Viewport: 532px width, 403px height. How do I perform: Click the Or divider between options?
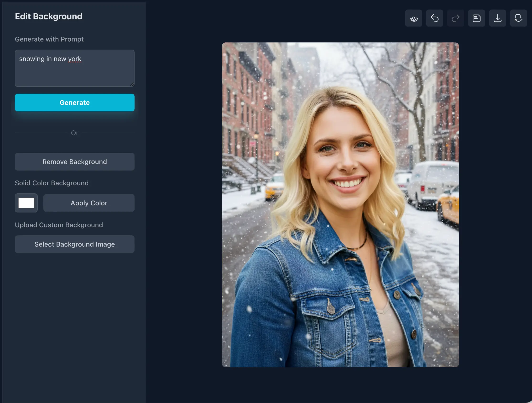75,133
